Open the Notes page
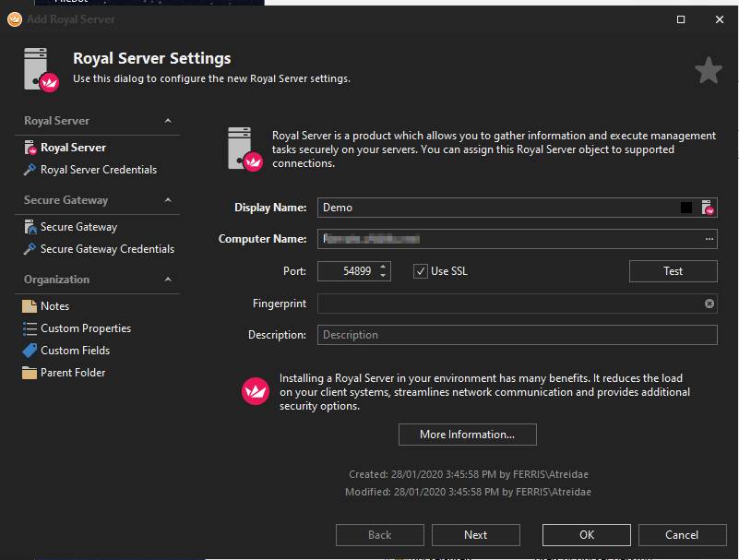Image resolution: width=739 pixels, height=560 pixels. [x=54, y=306]
